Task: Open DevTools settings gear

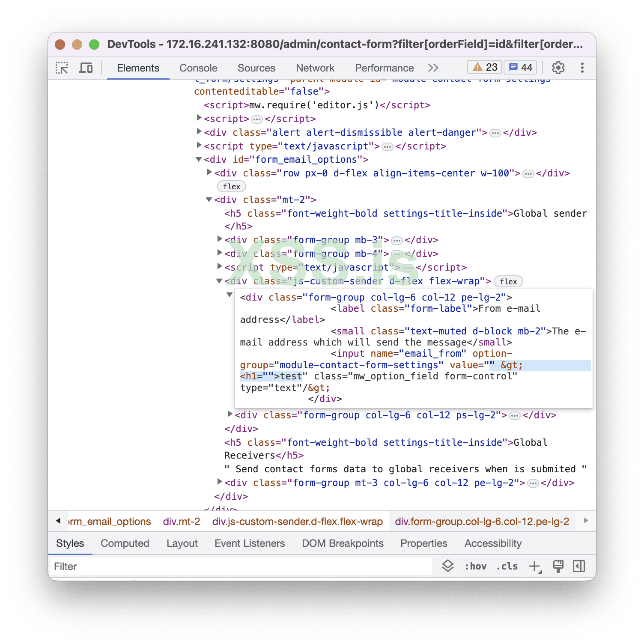Action: click(558, 68)
